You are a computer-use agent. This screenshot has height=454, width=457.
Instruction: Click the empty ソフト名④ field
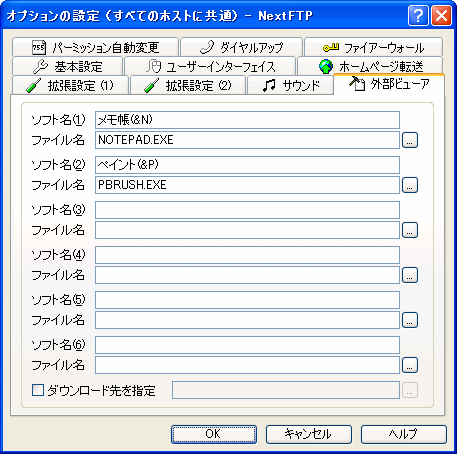pos(247,255)
